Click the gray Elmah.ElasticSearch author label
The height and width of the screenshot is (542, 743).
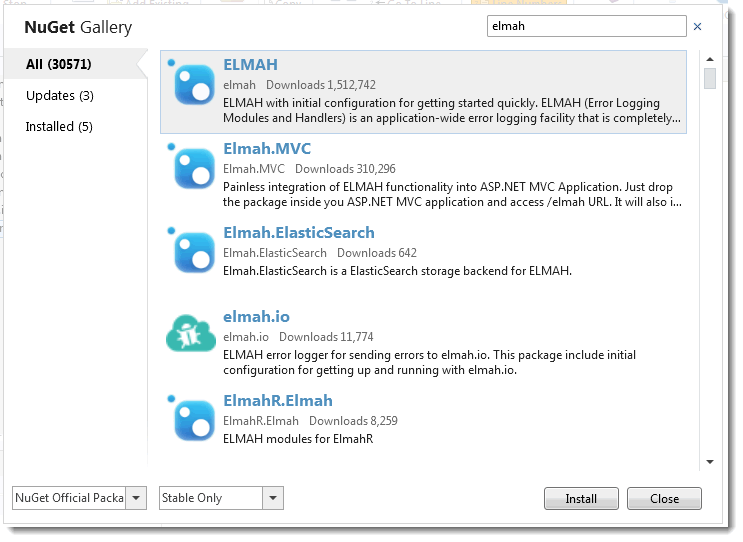275,253
